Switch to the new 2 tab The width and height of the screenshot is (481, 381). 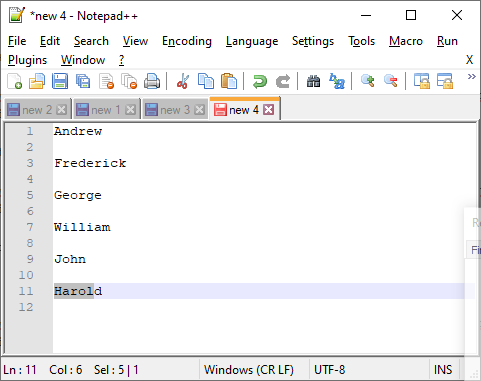[37, 110]
